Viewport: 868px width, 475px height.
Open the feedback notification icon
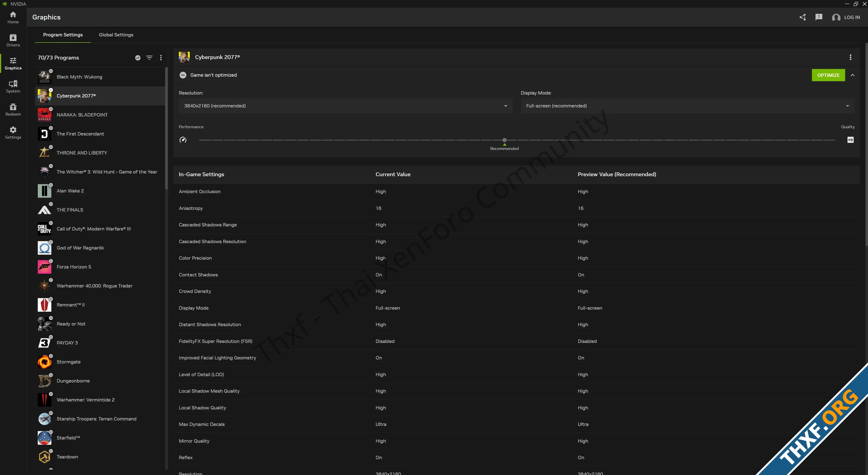click(819, 17)
